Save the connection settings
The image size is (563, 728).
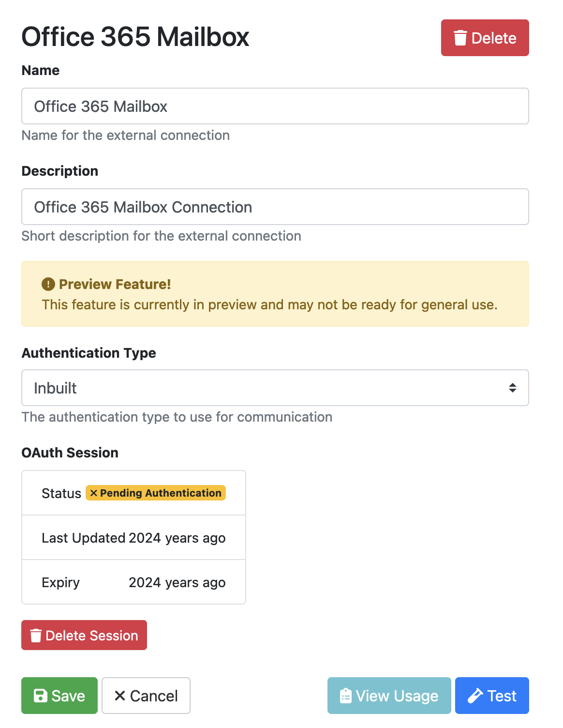pos(59,696)
